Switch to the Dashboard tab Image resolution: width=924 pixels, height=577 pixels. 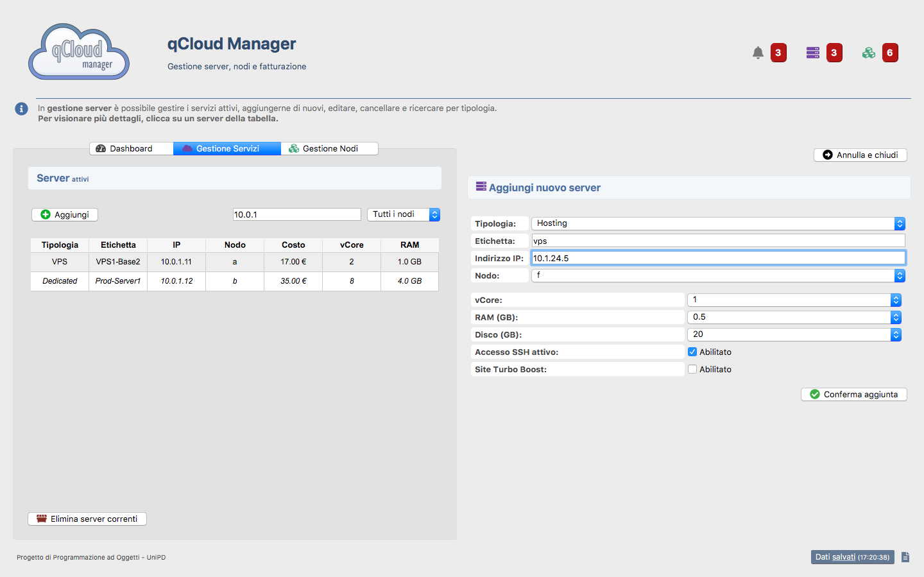point(132,148)
